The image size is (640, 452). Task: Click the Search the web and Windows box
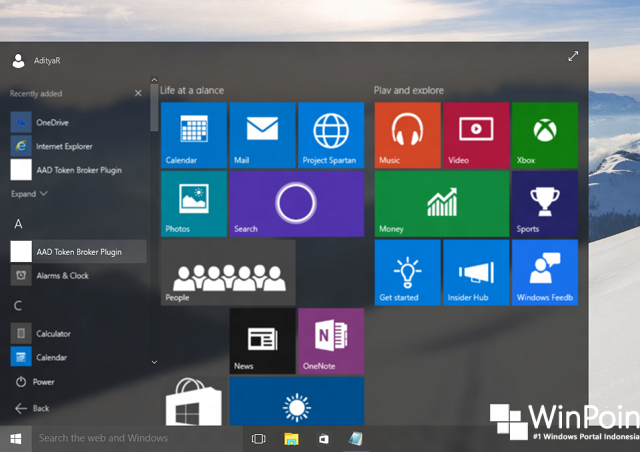click(137, 439)
